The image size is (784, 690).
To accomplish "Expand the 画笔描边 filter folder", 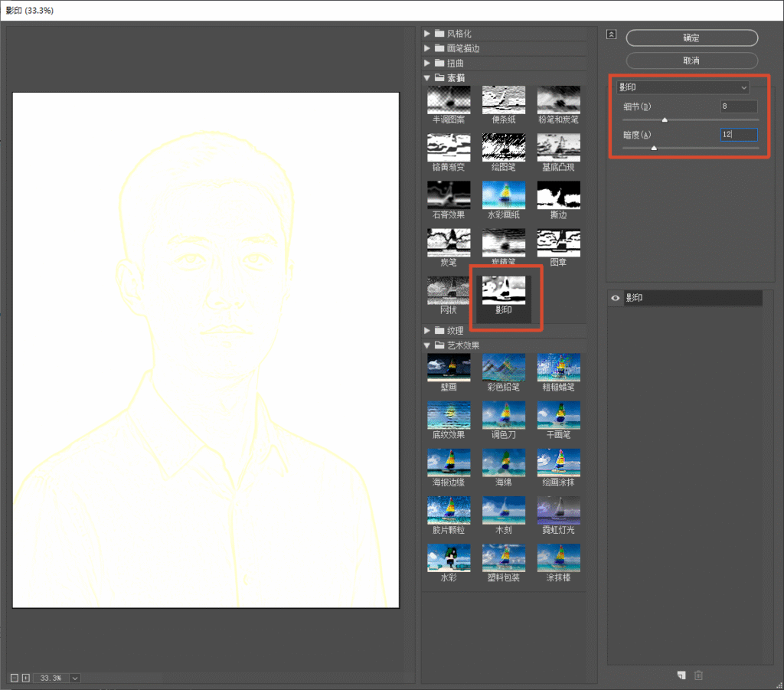I will [x=427, y=48].
